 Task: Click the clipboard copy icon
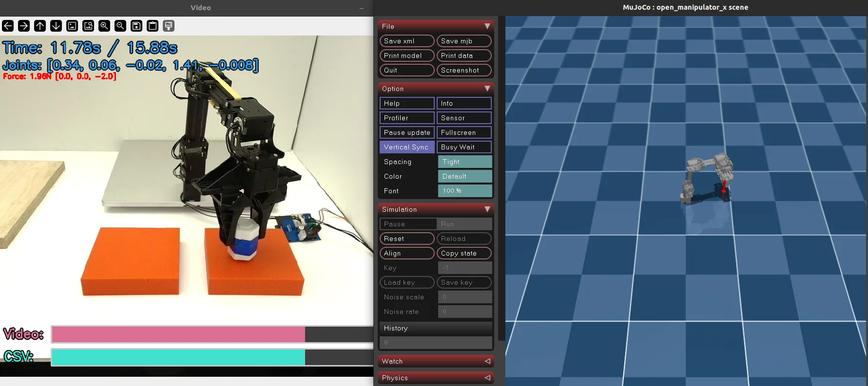coord(153,26)
